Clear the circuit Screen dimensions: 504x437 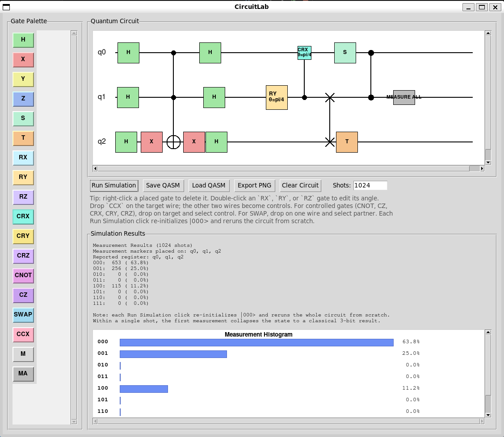(x=300, y=186)
